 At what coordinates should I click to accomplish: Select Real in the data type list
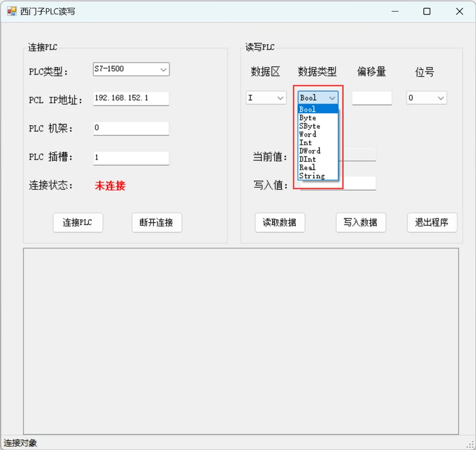[318, 167]
